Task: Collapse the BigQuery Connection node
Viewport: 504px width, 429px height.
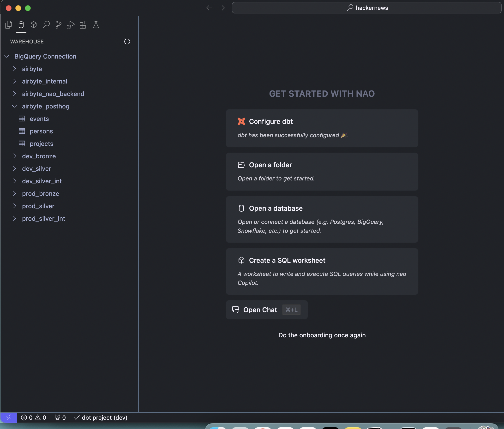Action: tap(7, 56)
